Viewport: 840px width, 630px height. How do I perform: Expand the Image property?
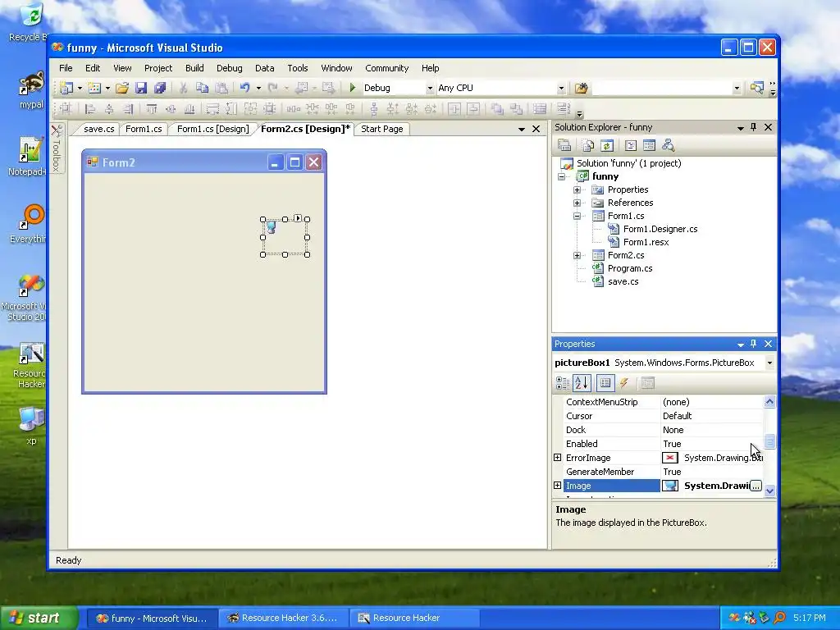557,486
